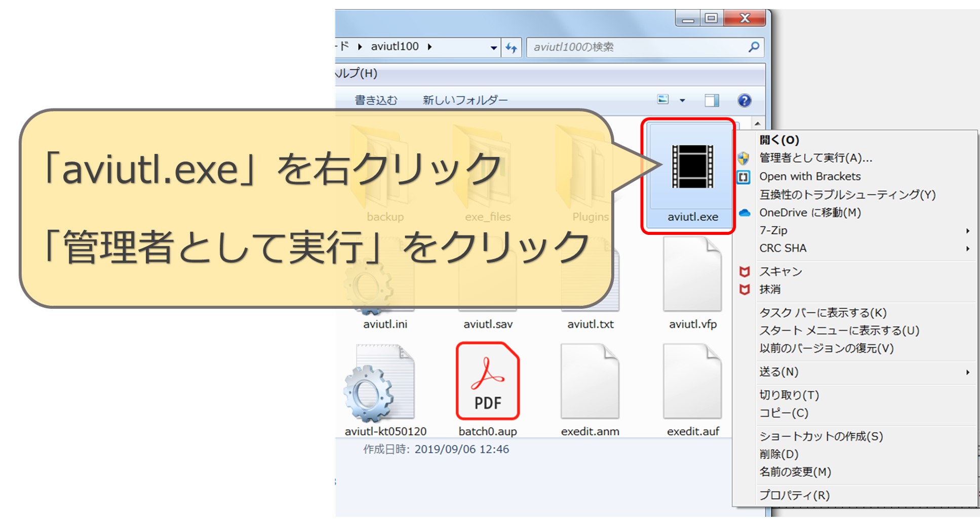Click the search magnifier icon
This screenshot has width=980, height=532.
[x=754, y=47]
